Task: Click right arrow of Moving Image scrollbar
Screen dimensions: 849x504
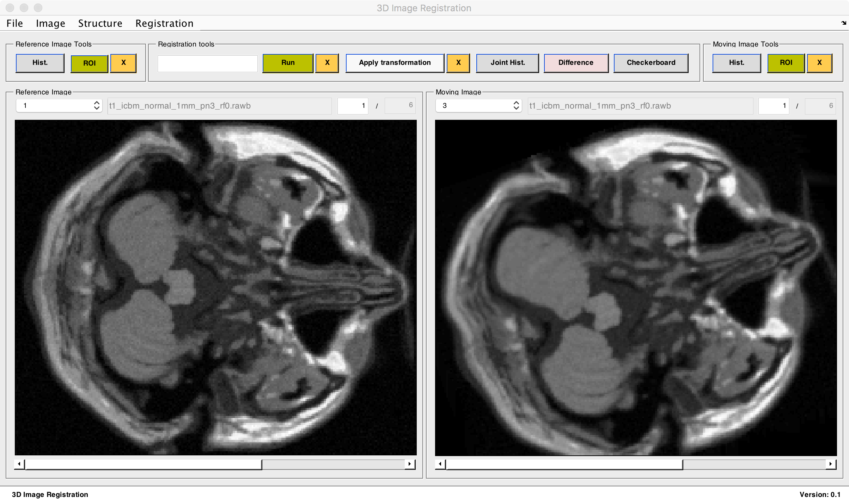Action: pos(831,464)
